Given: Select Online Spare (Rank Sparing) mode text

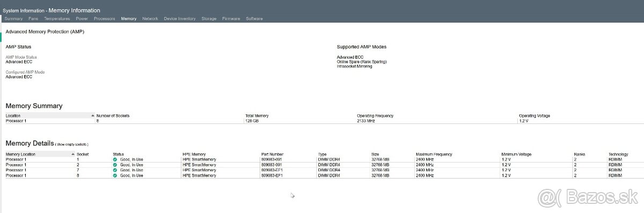Looking at the screenshot, I should [x=362, y=62].
